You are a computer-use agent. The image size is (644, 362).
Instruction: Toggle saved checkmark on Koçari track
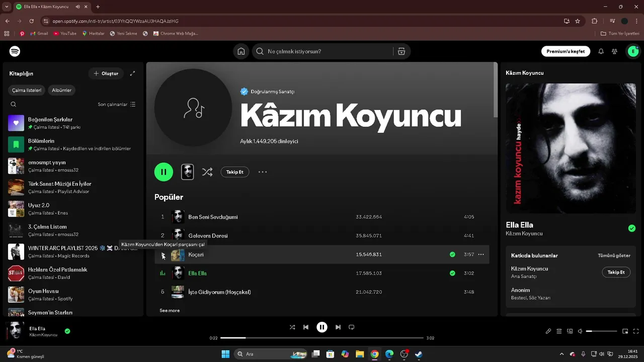(452, 254)
